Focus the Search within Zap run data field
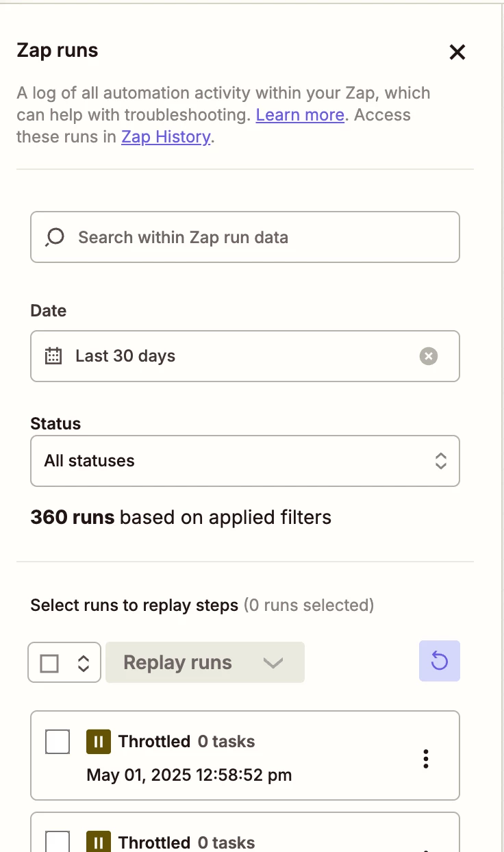 pyautogui.click(x=245, y=237)
